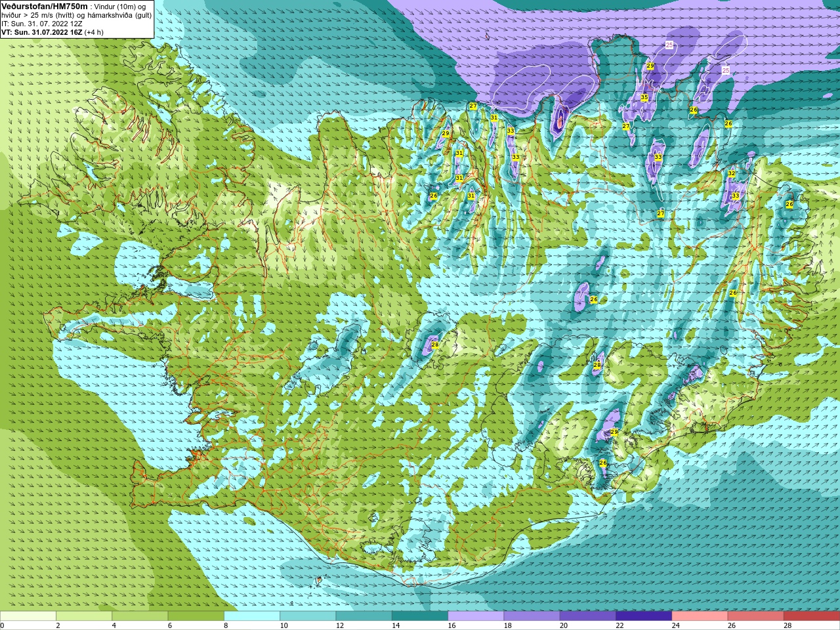Click the 10–12 m/s legend swatch
This screenshot has height=630, width=840.
pos(308,616)
